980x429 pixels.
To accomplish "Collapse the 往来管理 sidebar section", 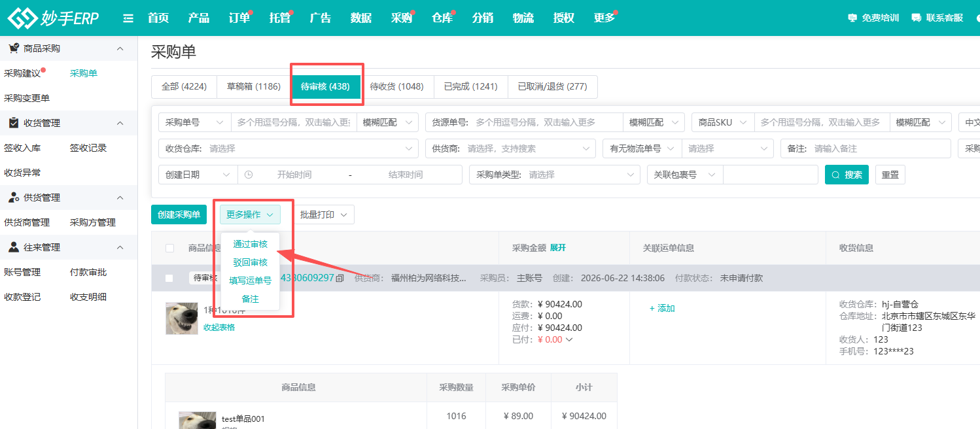I will coord(120,248).
